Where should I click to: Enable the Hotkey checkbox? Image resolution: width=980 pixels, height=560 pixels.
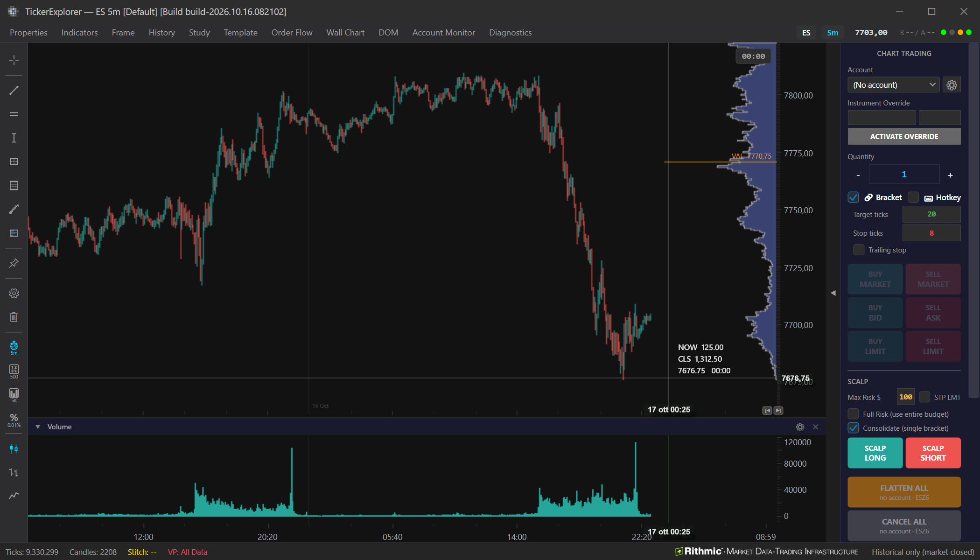[913, 197]
